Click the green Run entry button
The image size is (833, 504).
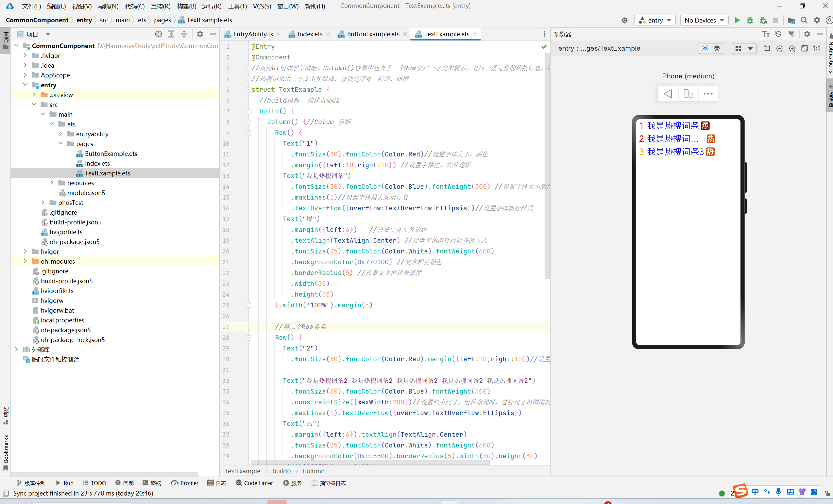(x=737, y=20)
